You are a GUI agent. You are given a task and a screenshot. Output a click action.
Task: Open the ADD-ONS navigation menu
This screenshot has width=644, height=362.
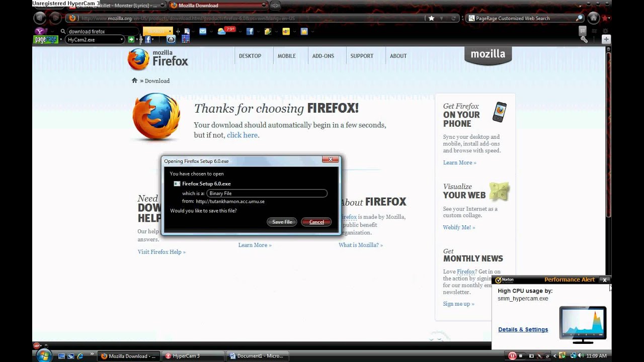(323, 56)
